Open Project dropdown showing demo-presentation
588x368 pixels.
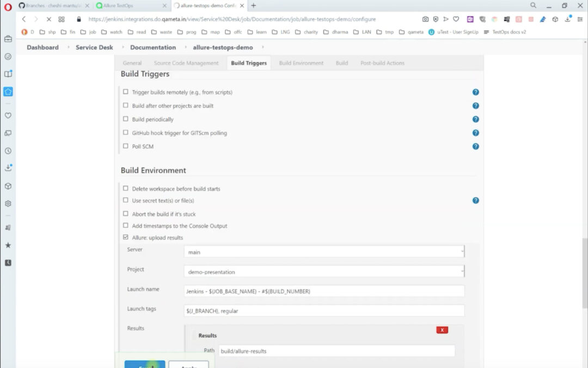click(324, 272)
